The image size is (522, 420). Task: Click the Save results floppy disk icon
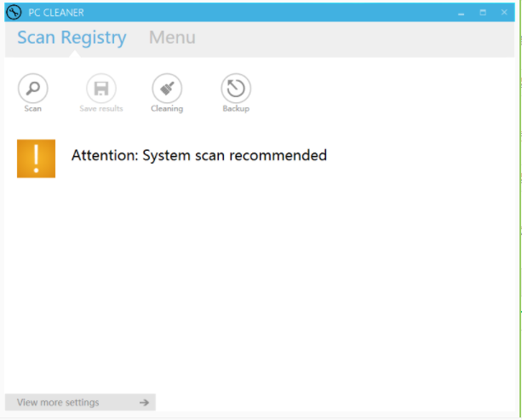[x=101, y=89]
